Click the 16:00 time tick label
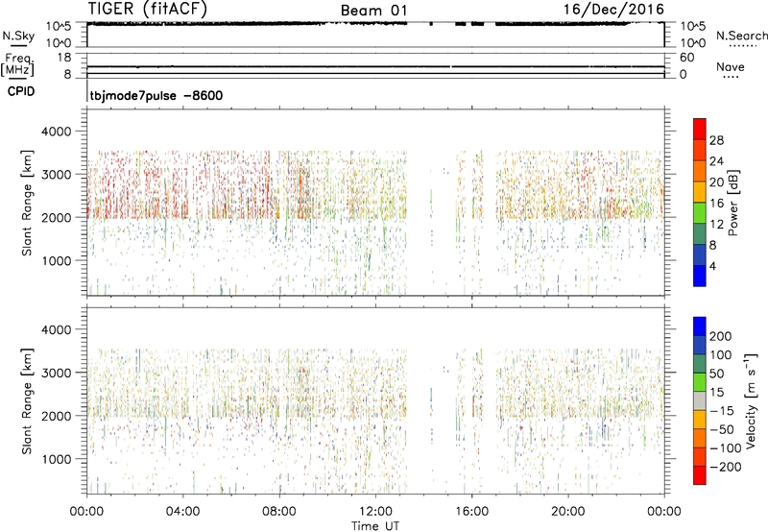768x532 pixels. click(471, 512)
